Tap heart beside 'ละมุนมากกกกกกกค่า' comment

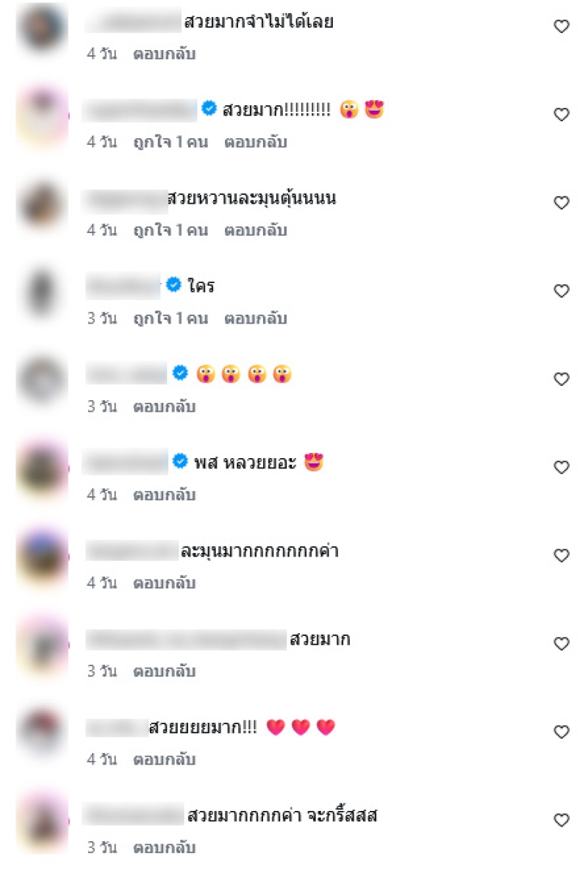tap(562, 556)
